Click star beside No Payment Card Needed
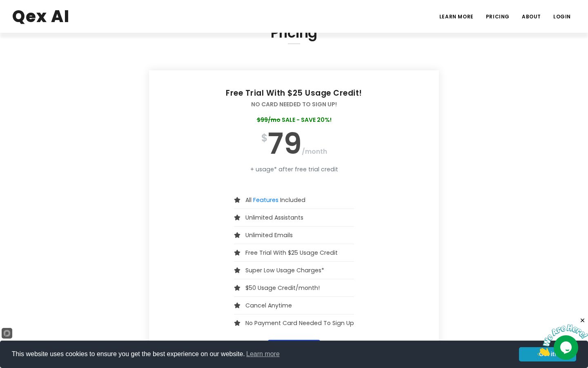The width and height of the screenshot is (588, 368). [237, 323]
